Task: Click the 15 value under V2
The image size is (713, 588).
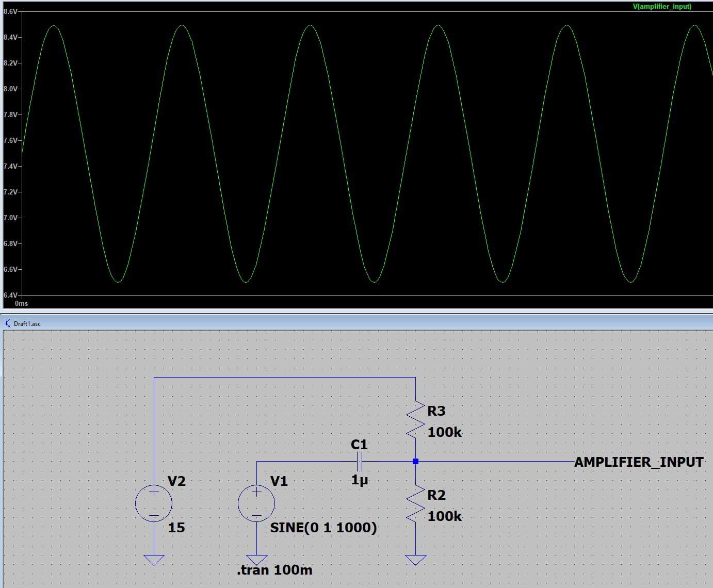Action: [x=176, y=528]
